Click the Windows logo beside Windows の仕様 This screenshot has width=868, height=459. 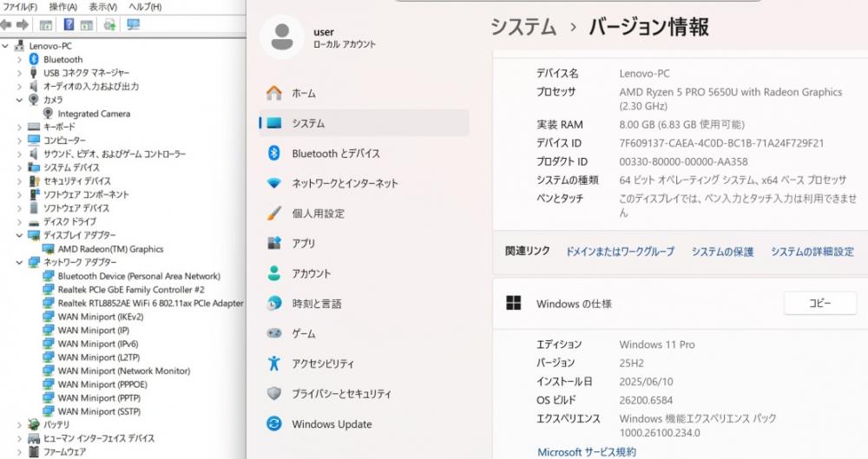[x=513, y=303]
